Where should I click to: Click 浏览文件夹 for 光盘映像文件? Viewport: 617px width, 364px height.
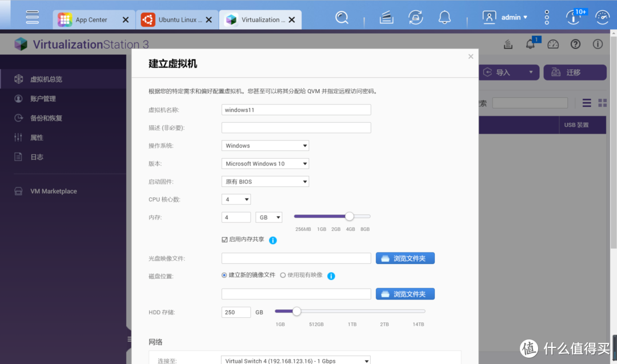pos(405,258)
